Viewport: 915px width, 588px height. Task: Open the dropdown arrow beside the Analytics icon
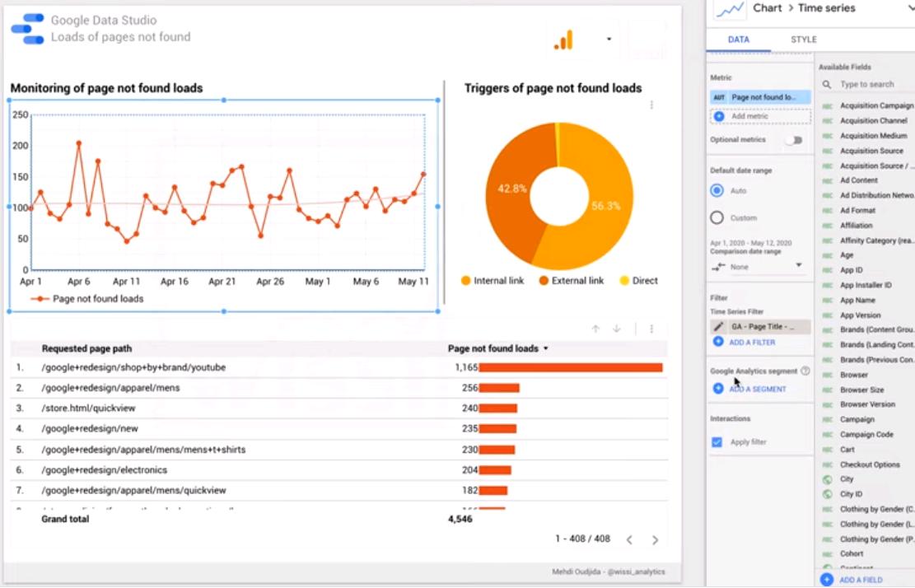608,39
